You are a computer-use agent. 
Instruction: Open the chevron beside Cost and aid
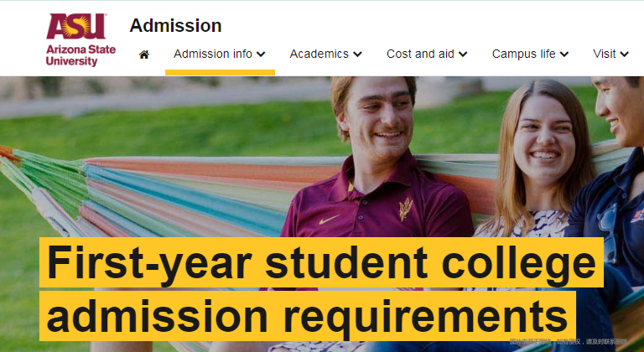(x=464, y=54)
